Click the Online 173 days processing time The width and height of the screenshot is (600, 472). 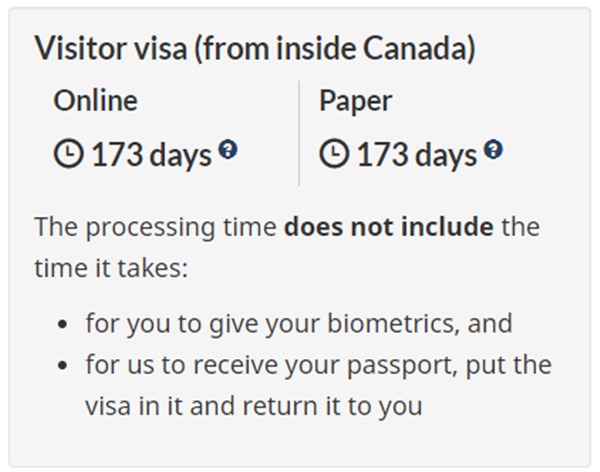pyautogui.click(x=151, y=155)
